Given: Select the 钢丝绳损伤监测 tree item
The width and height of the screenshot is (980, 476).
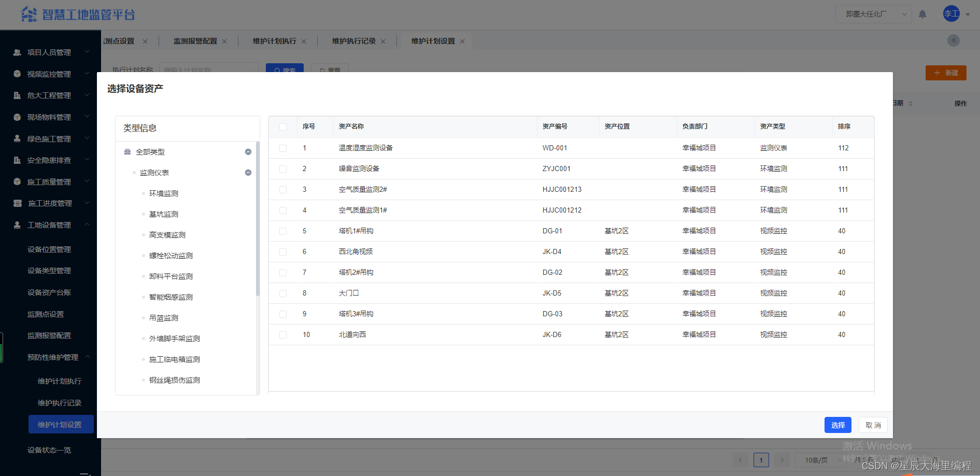Looking at the screenshot, I should click(175, 380).
